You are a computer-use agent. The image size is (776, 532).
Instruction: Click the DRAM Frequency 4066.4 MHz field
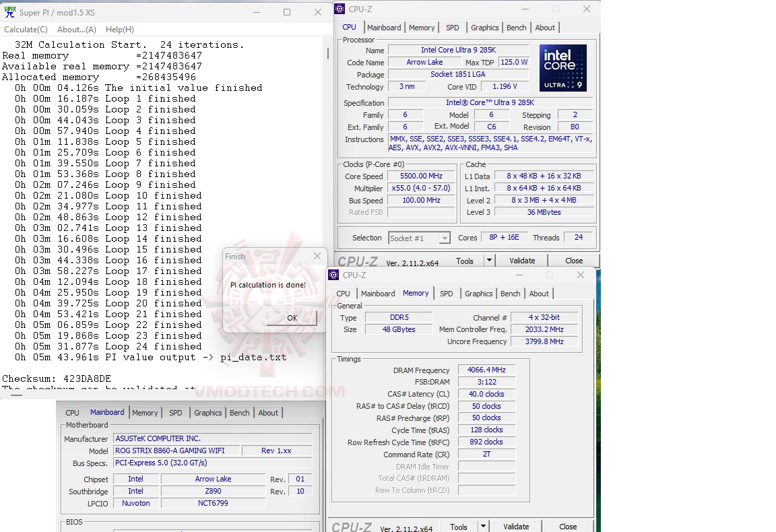coord(486,370)
